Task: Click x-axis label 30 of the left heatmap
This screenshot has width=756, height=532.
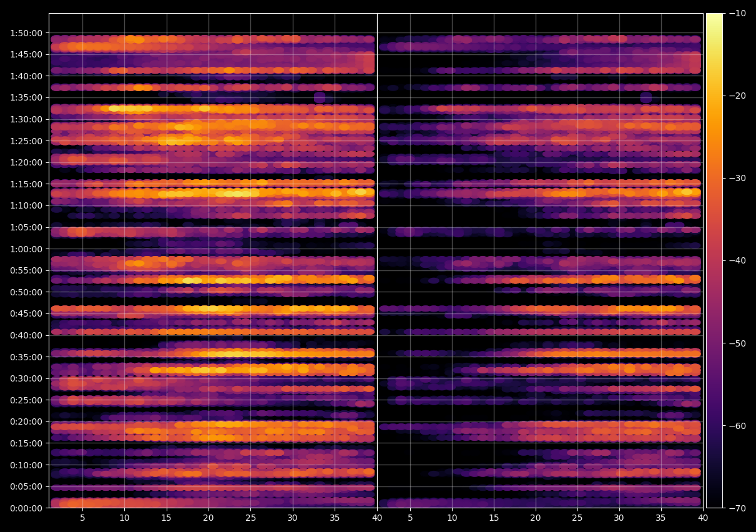Action: [x=293, y=518]
